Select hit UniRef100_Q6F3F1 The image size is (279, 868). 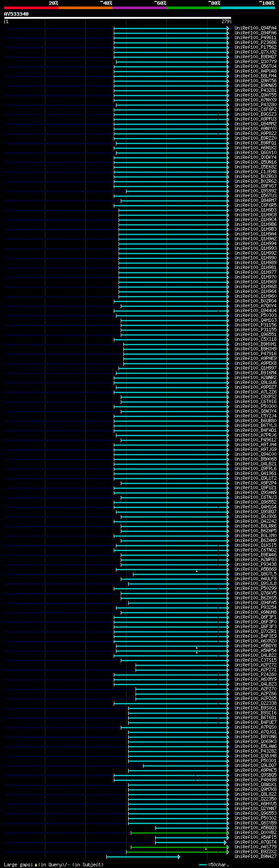click(x=255, y=617)
